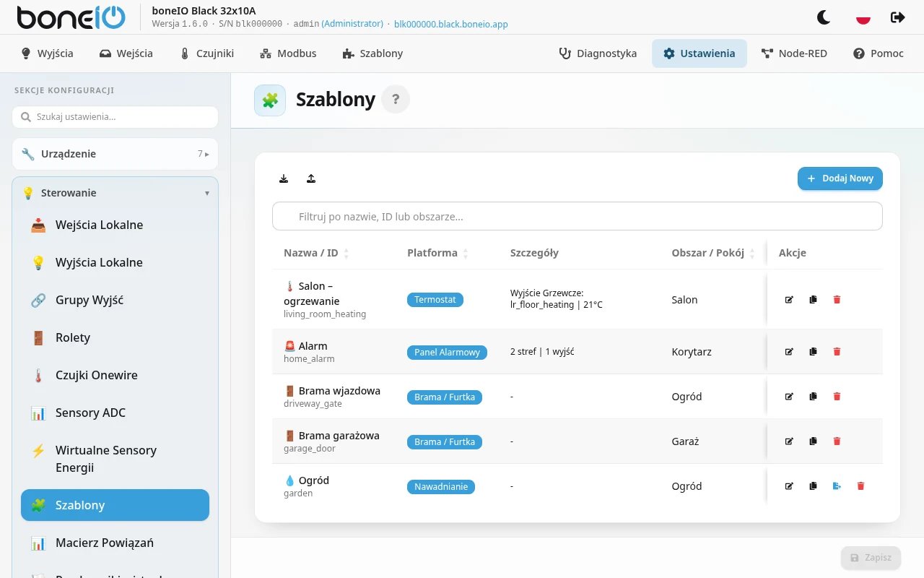
Task: Open the Node-RED tab
Action: (794, 53)
